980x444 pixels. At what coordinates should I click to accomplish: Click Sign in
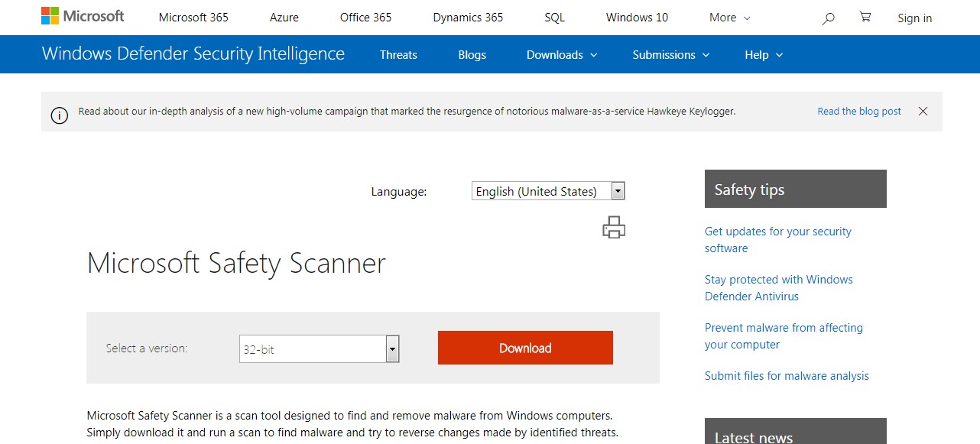pyautogui.click(x=914, y=18)
